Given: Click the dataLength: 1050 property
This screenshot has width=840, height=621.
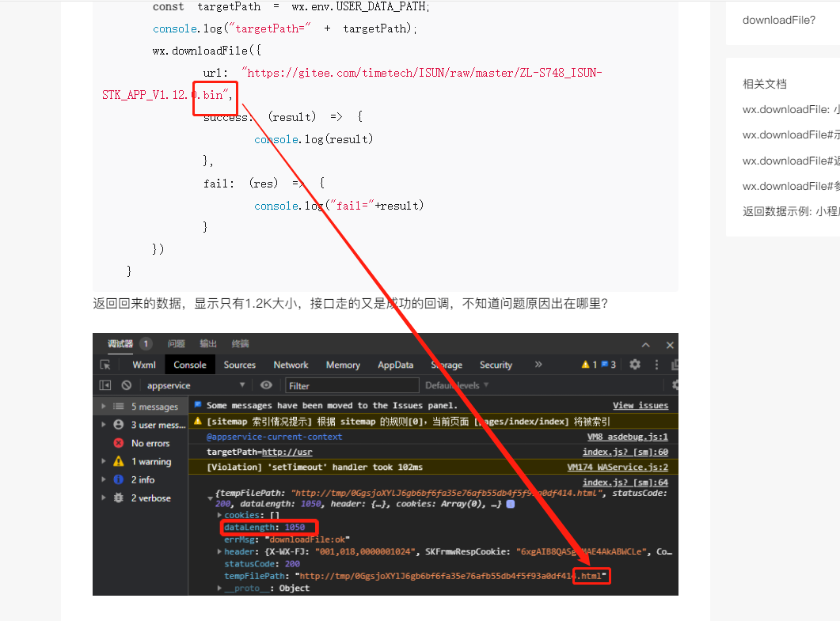Looking at the screenshot, I should (264, 528).
